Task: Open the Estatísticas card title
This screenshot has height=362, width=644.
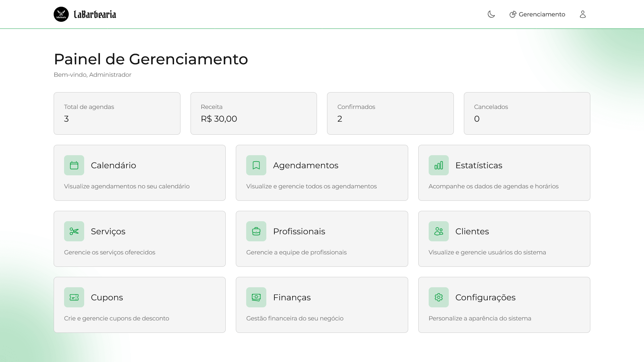Action: (x=479, y=165)
